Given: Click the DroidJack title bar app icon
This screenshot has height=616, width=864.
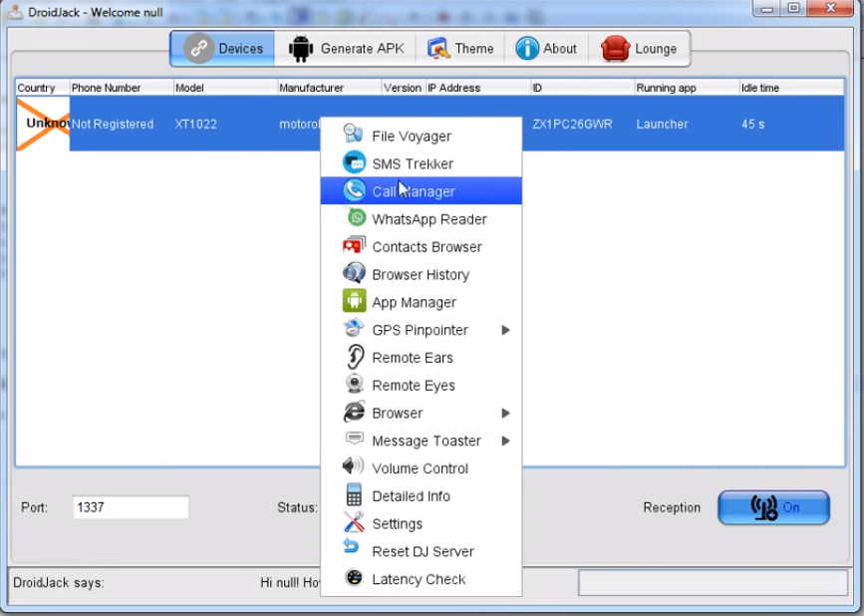Looking at the screenshot, I should pyautogui.click(x=15, y=11).
